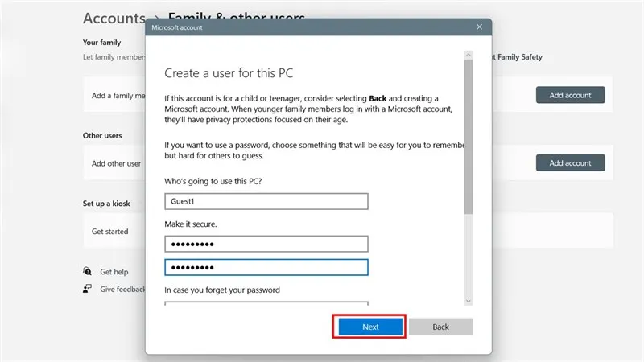
Task: Click Get started under Set up a kiosk
Action: click(x=110, y=231)
